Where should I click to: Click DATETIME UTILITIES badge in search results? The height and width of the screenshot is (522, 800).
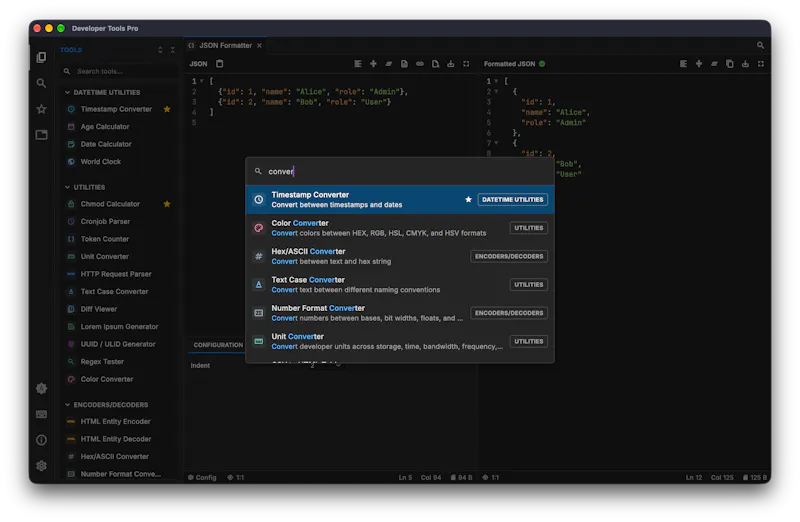click(512, 200)
